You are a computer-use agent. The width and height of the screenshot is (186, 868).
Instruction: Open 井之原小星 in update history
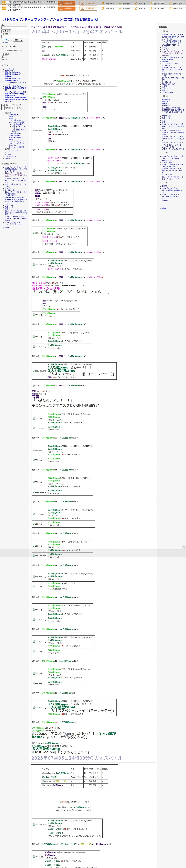(166, 66)
